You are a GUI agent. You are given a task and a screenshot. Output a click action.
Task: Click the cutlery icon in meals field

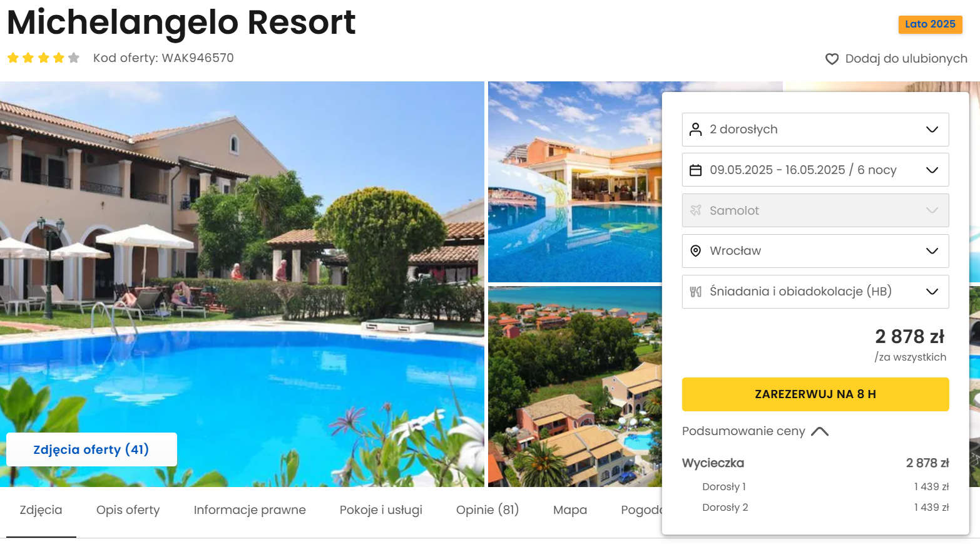coord(695,292)
